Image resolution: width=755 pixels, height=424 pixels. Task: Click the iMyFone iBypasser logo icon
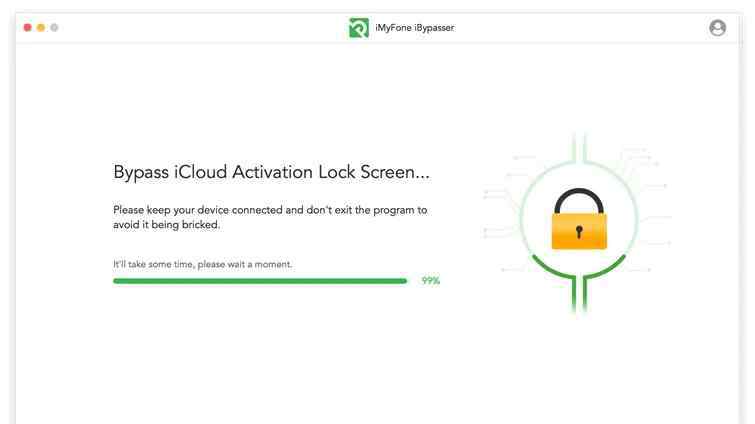[x=359, y=28]
